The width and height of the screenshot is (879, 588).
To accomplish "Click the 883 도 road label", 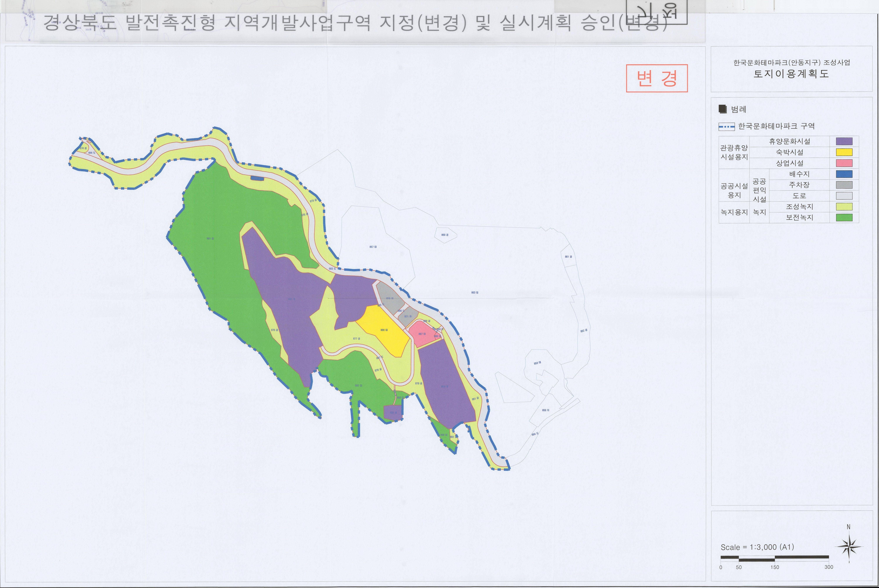I will 332,269.
